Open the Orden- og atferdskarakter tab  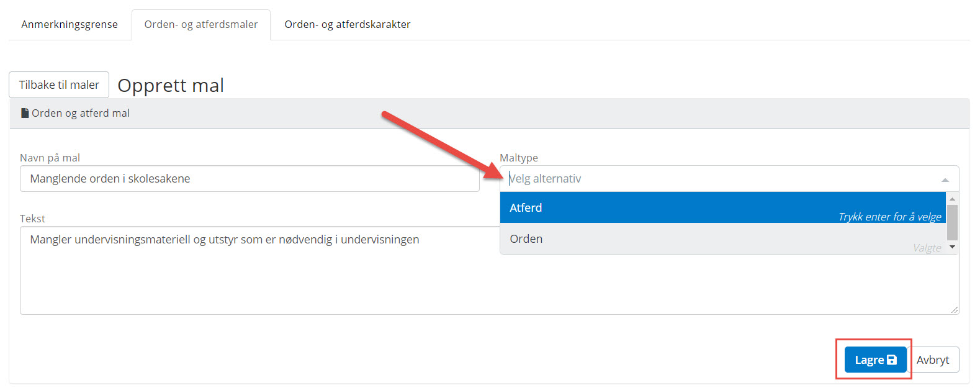tap(347, 24)
